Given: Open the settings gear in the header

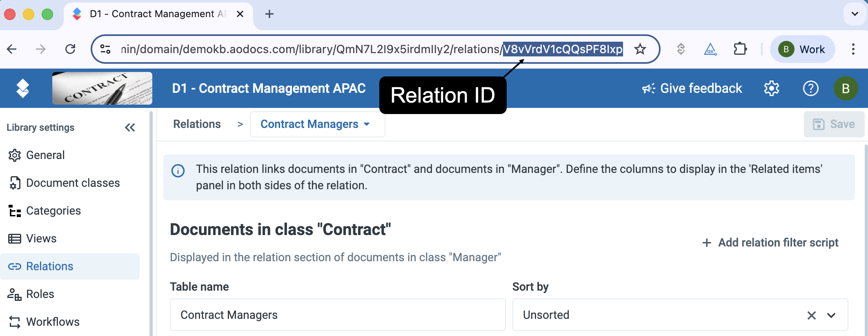Looking at the screenshot, I should pos(772,88).
